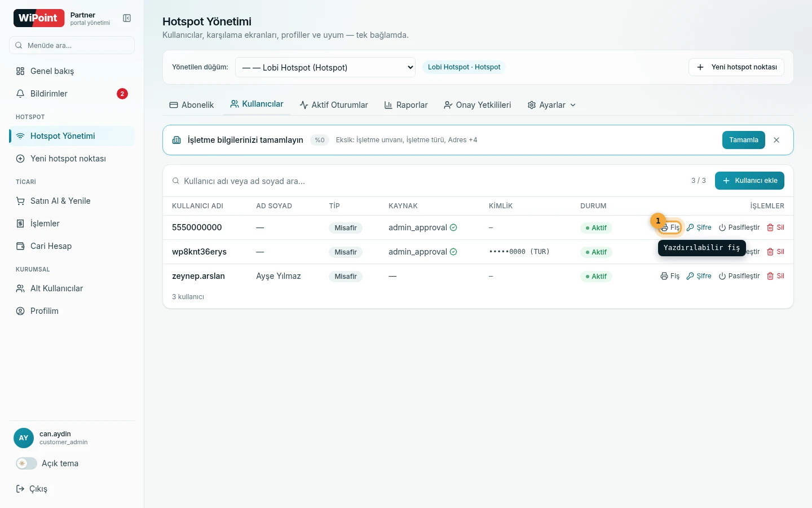
Task: Reset Şifre for user zeynep.arslan
Action: tap(699, 276)
